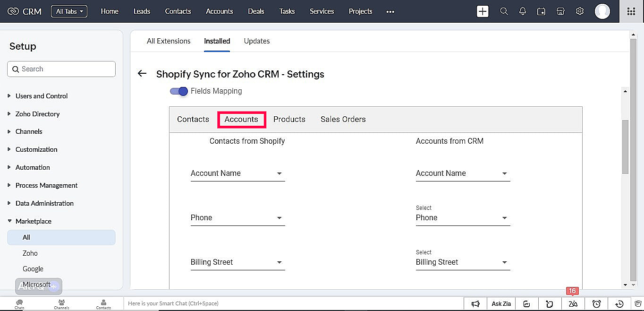This screenshot has height=311, width=644.
Task: Expand Automation section
Action: pyautogui.click(x=33, y=167)
